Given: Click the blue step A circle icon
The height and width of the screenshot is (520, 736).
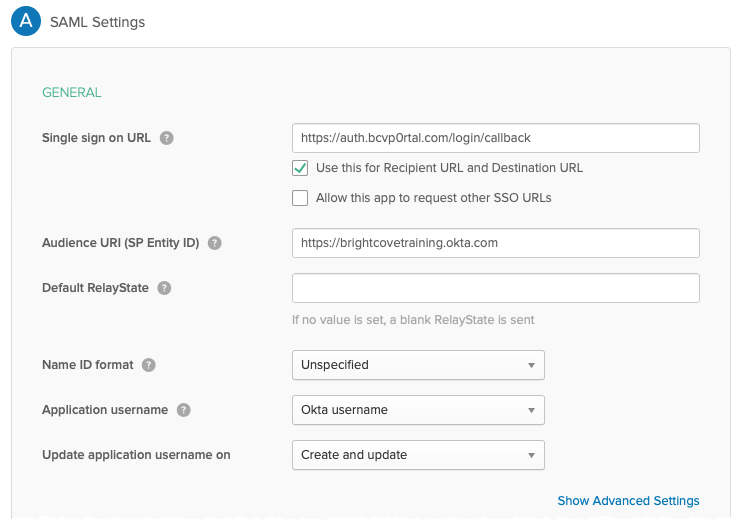Looking at the screenshot, I should [x=26, y=21].
